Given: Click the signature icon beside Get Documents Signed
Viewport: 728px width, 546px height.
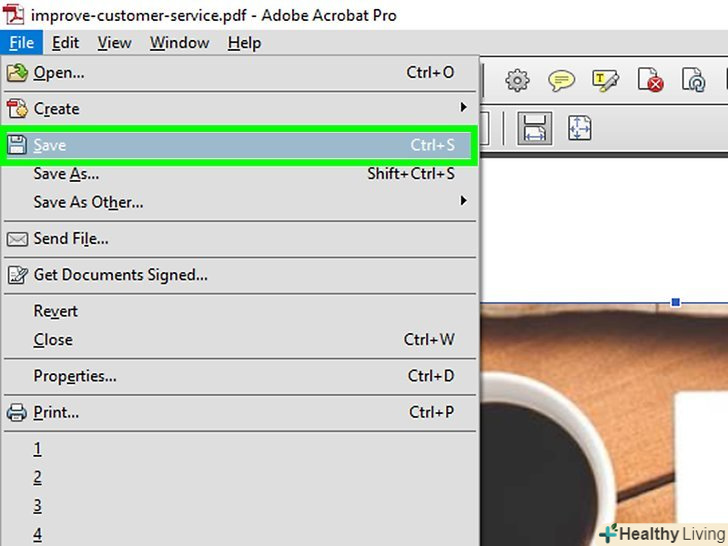Looking at the screenshot, I should [18, 275].
